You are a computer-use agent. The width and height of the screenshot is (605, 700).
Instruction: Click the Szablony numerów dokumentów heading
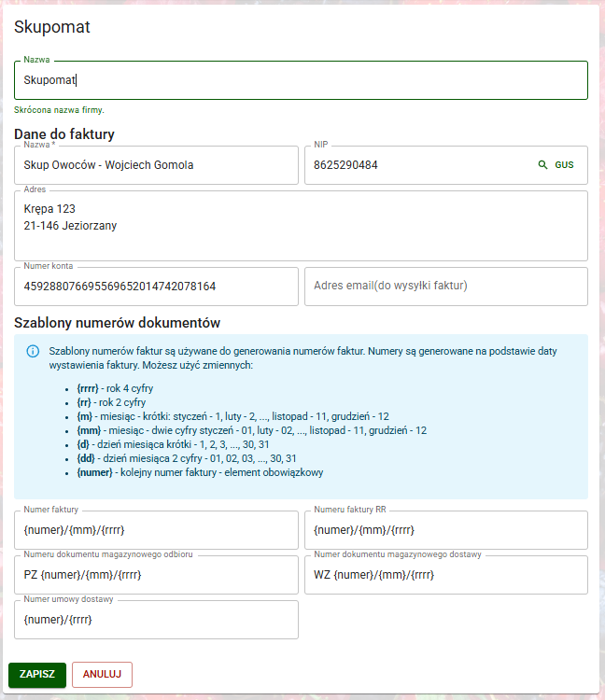(x=117, y=323)
